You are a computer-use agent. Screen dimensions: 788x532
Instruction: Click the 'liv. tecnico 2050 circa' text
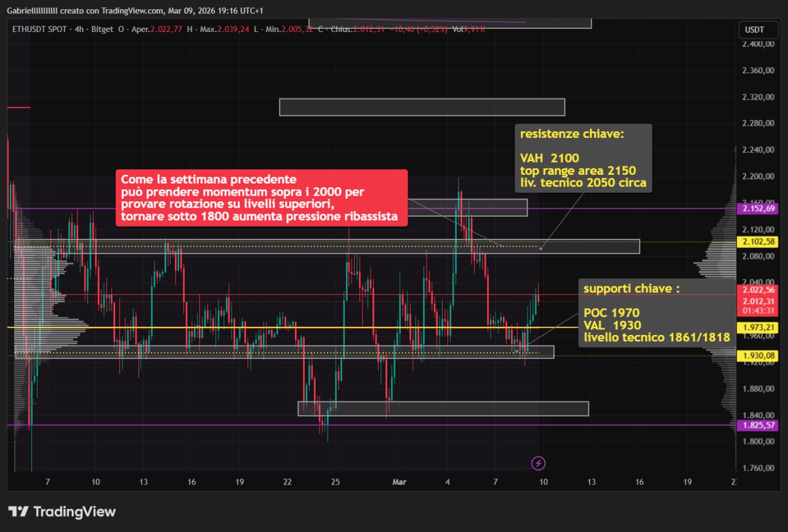(x=583, y=183)
